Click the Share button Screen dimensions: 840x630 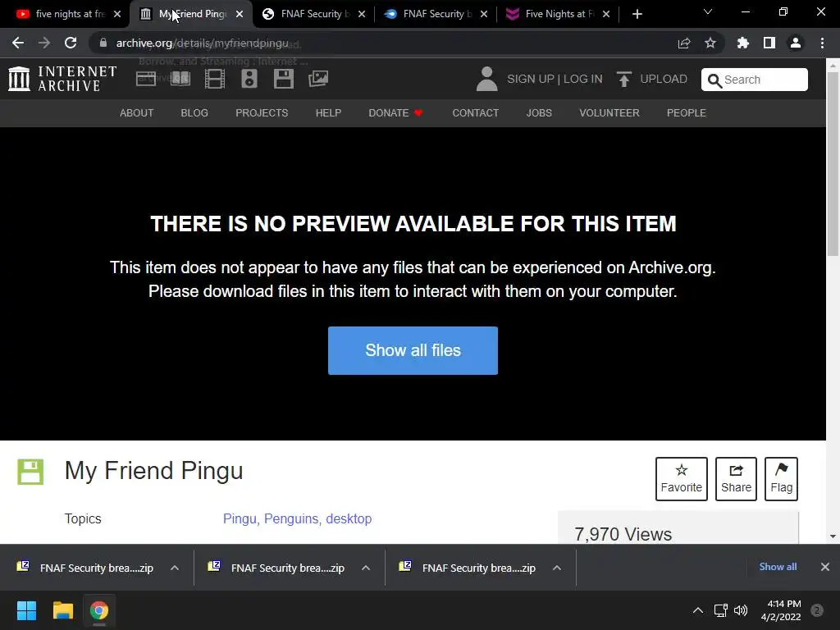click(x=736, y=479)
